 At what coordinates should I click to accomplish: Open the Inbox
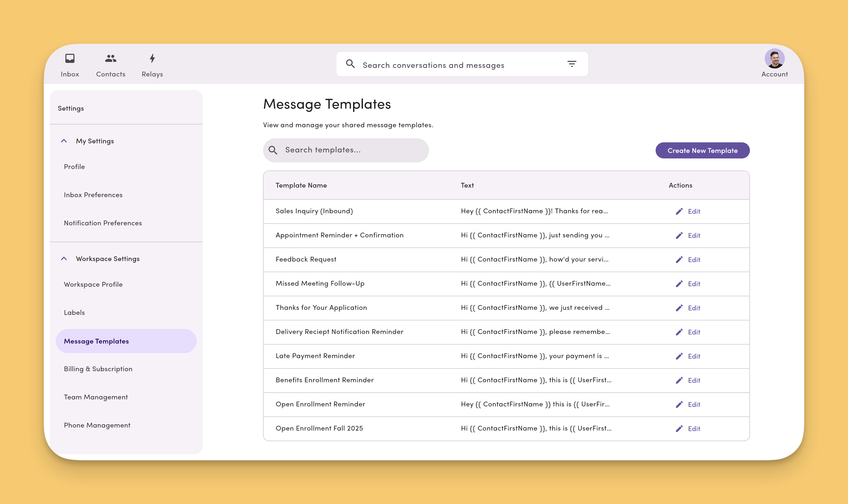tap(70, 65)
